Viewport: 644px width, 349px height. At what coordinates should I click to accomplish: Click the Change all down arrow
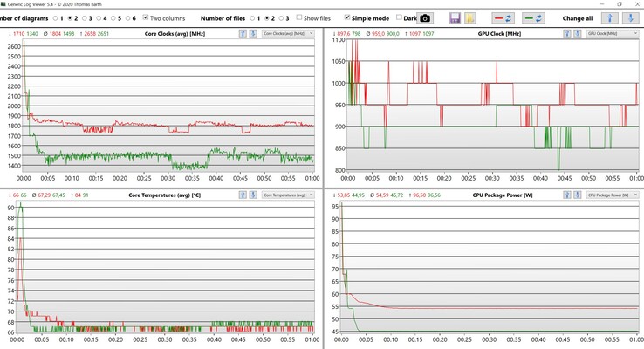630,18
